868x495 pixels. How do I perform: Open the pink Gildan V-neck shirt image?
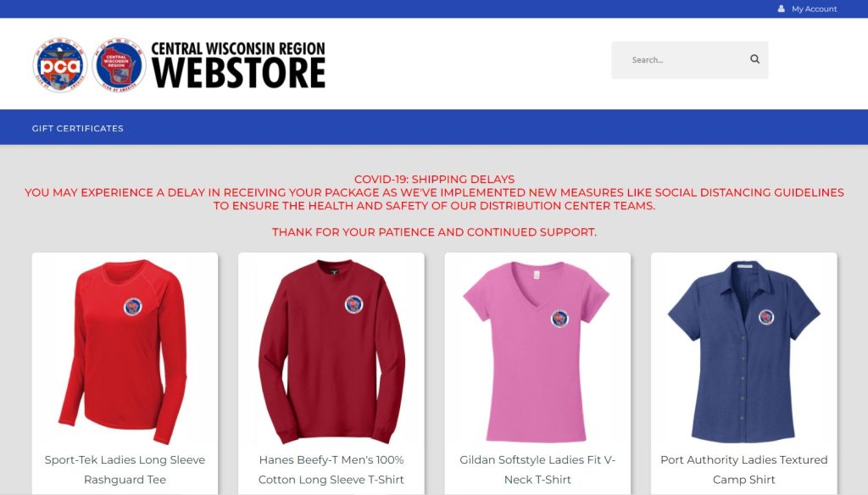(x=537, y=352)
